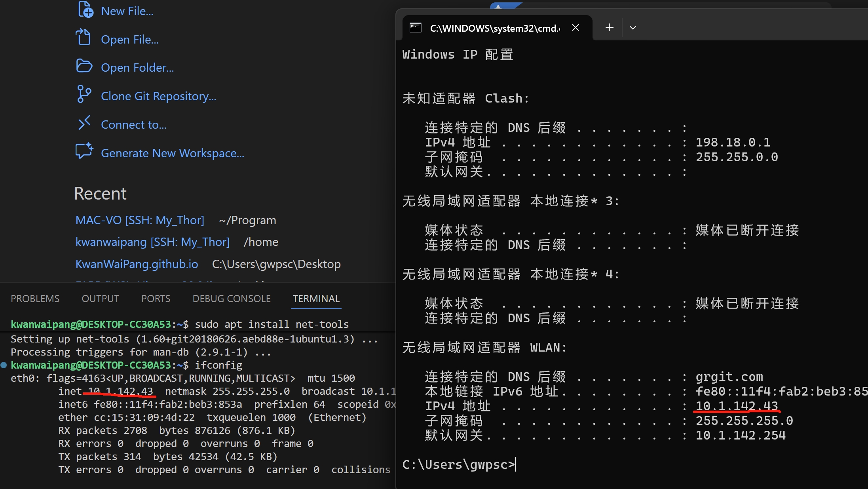Open recent MAC-VO [SSH: My_Thor] workspace
868x489 pixels.
[x=140, y=220]
